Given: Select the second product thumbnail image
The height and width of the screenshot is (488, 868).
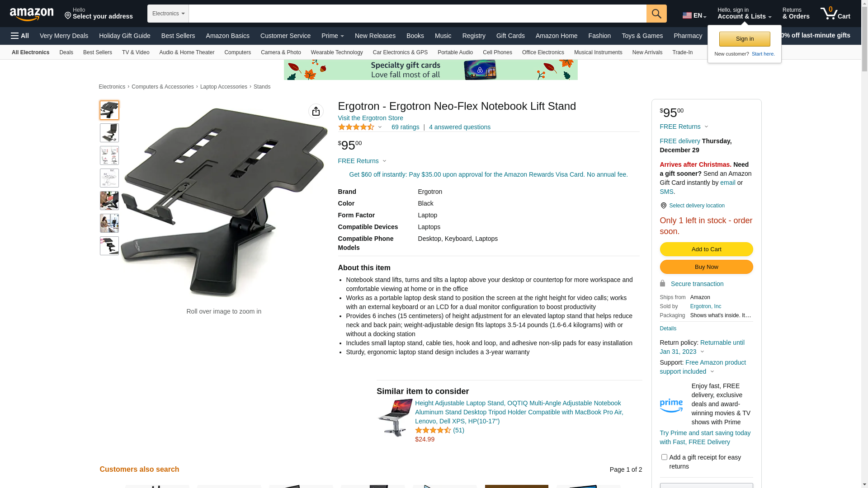Looking at the screenshot, I should tap(109, 133).
